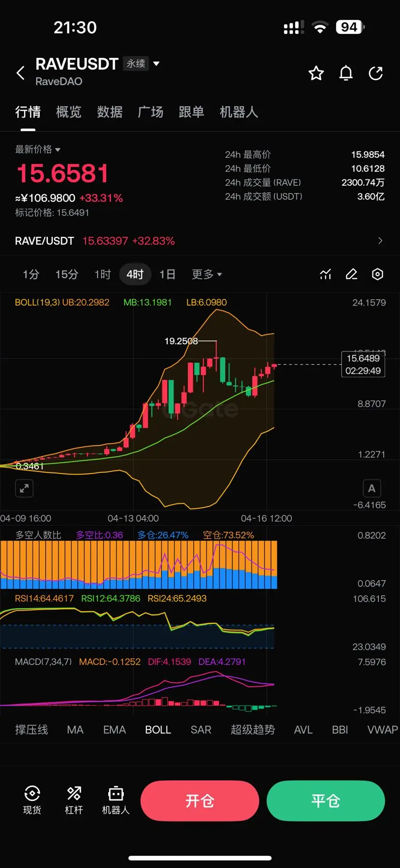Open the drawing pencil tool

pos(351,274)
